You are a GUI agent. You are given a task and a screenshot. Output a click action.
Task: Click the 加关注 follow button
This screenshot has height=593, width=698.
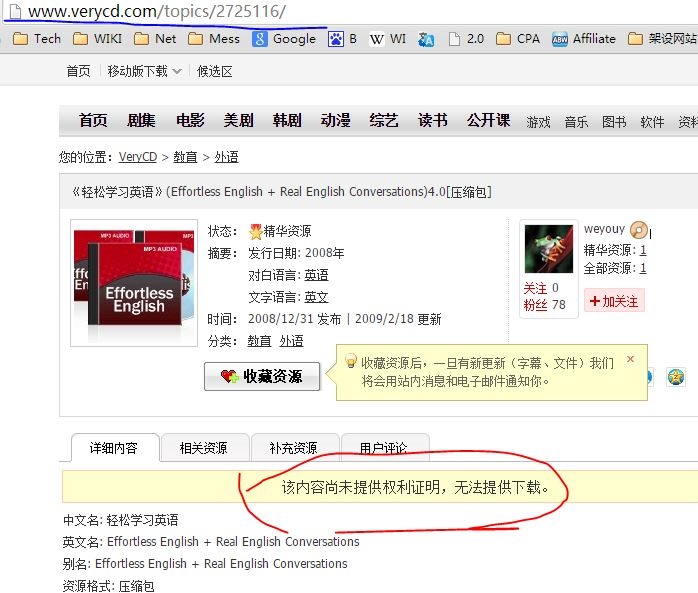(x=614, y=301)
